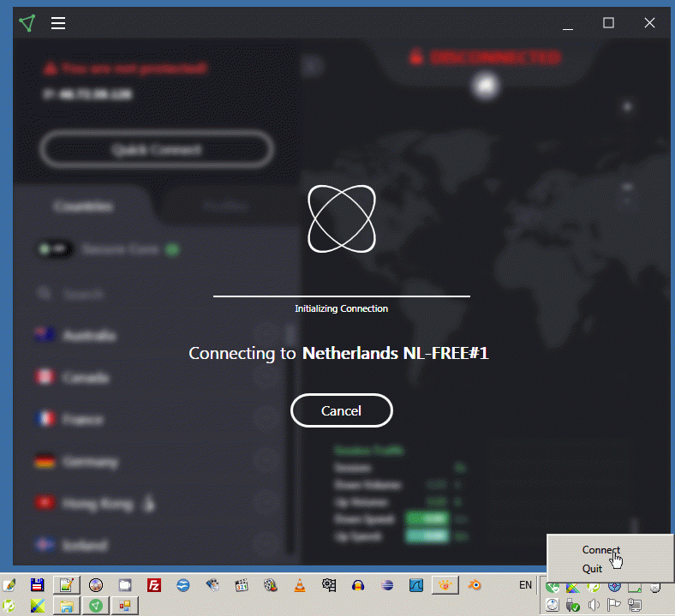This screenshot has width=675, height=616.
Task: Open the Action Center flag tray icon
Action: [614, 605]
